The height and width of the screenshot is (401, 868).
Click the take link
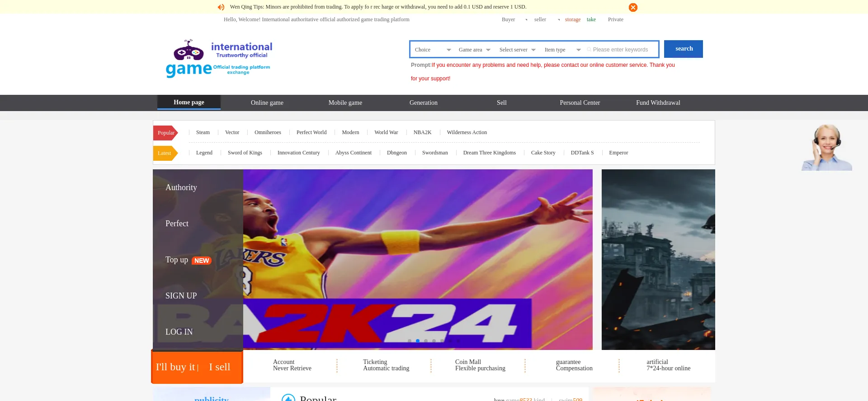point(591,19)
